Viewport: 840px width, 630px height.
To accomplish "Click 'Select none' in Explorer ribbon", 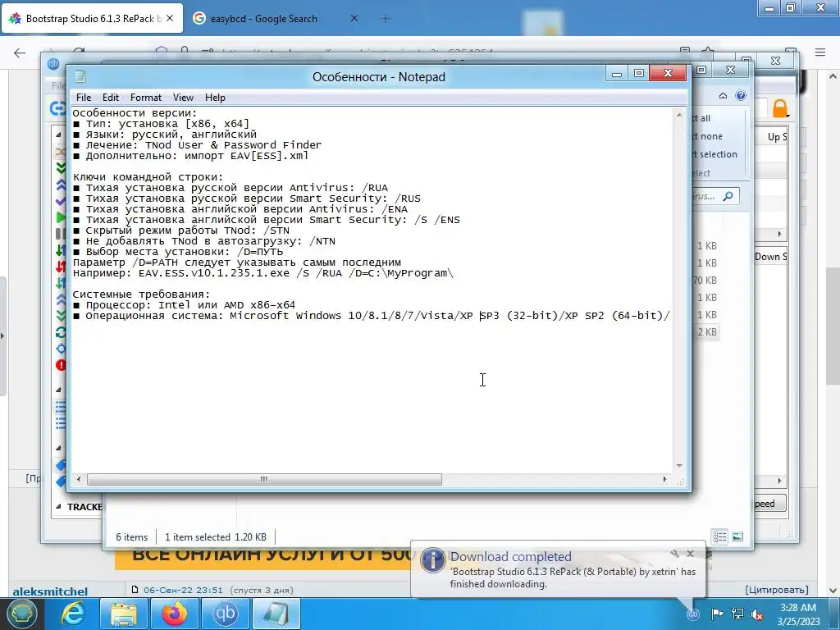I will point(707,136).
